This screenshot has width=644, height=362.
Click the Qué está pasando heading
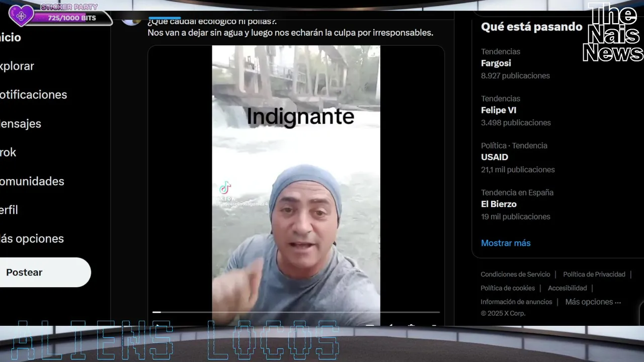531,27
